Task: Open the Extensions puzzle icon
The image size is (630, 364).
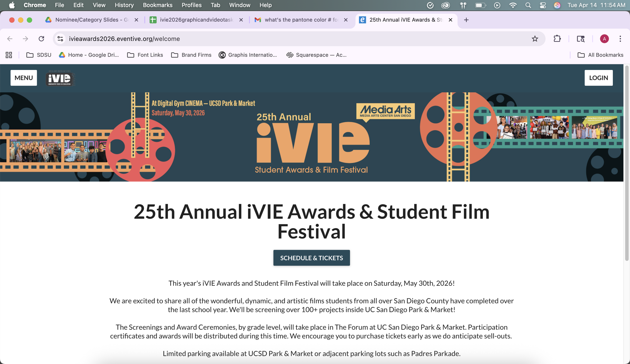Action: click(557, 39)
